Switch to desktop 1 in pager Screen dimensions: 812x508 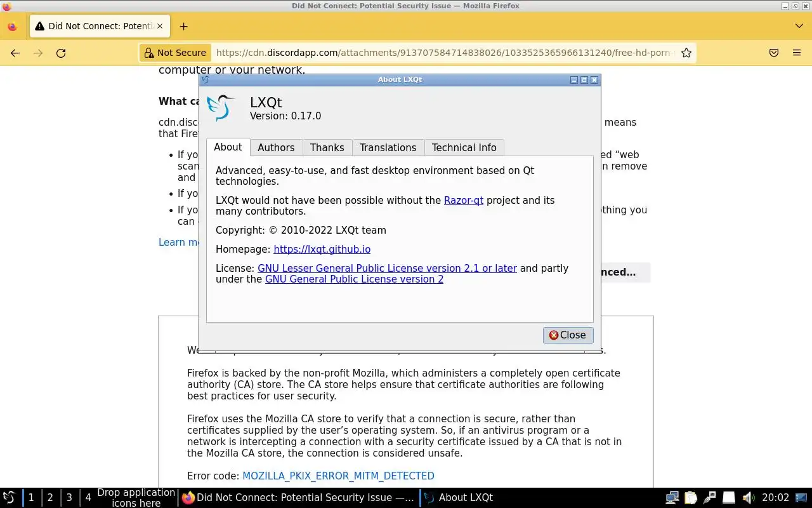31,498
